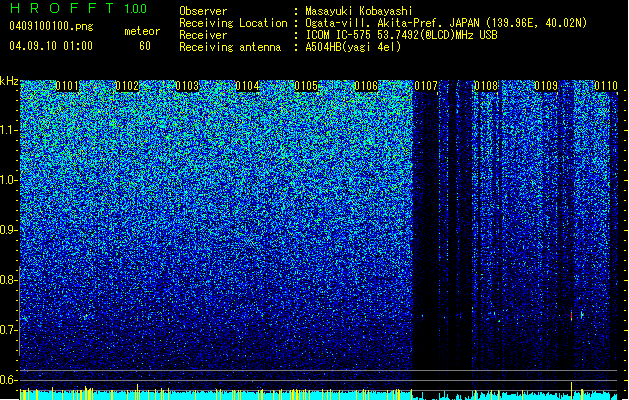This screenshot has width=629, height=400.
Task: Click the 1.1 kHz axis tick label
Action: [x=9, y=130]
